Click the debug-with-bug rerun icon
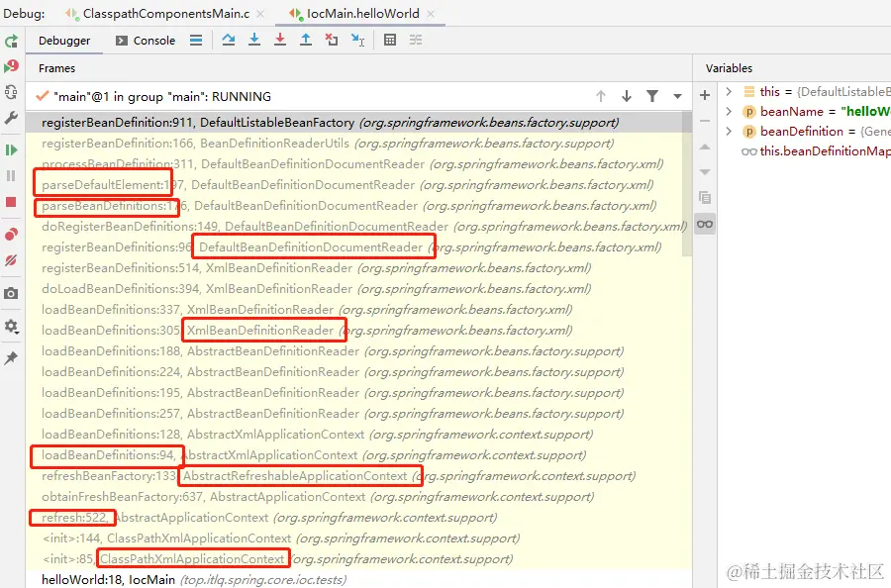This screenshot has width=891, height=588. 11,66
